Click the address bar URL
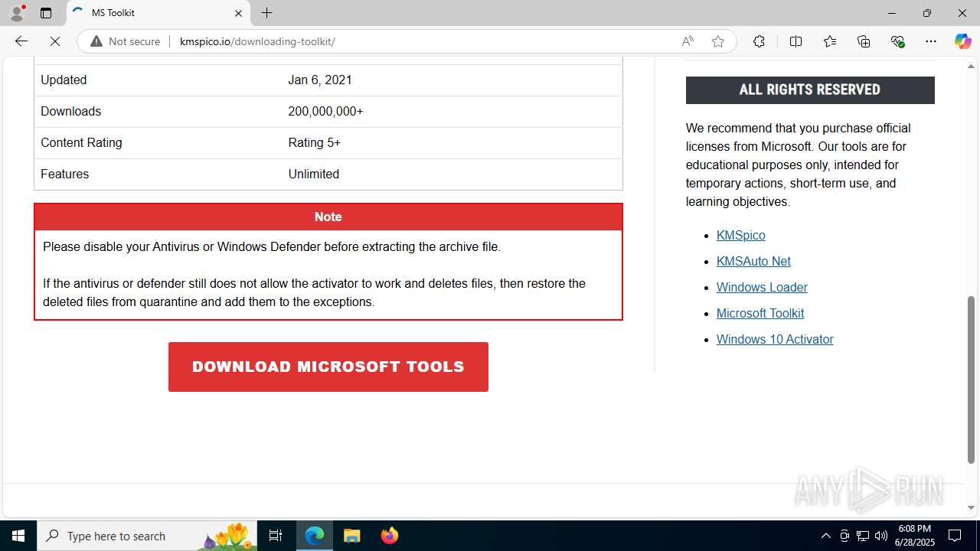The height and width of the screenshot is (551, 980). click(x=257, y=41)
